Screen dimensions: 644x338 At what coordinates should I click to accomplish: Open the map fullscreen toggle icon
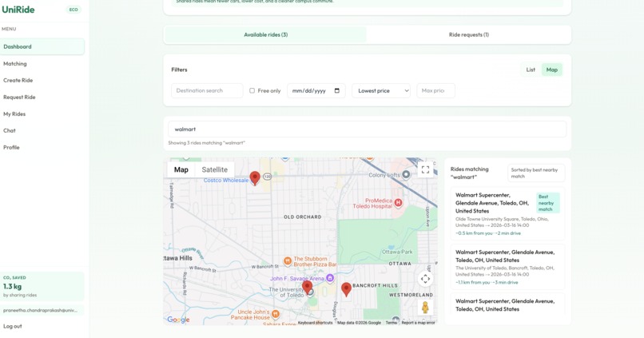[425, 169]
